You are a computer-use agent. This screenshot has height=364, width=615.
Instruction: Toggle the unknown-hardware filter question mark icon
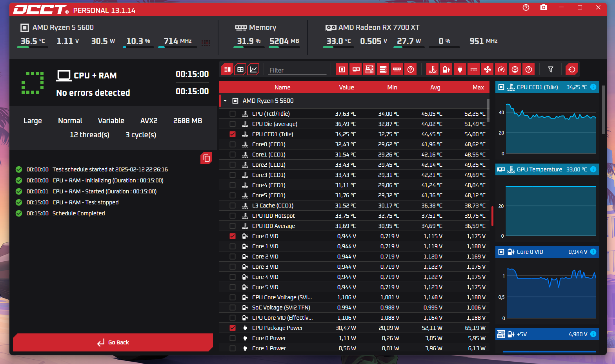tap(411, 69)
